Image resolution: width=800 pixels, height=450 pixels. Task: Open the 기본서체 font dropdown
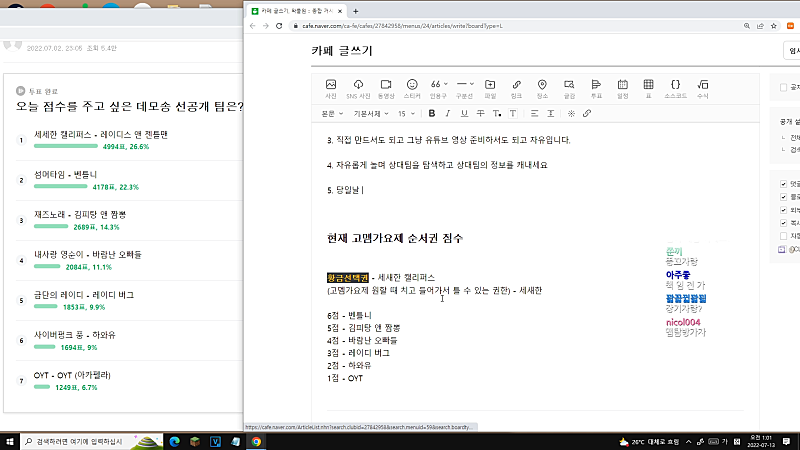(373, 114)
